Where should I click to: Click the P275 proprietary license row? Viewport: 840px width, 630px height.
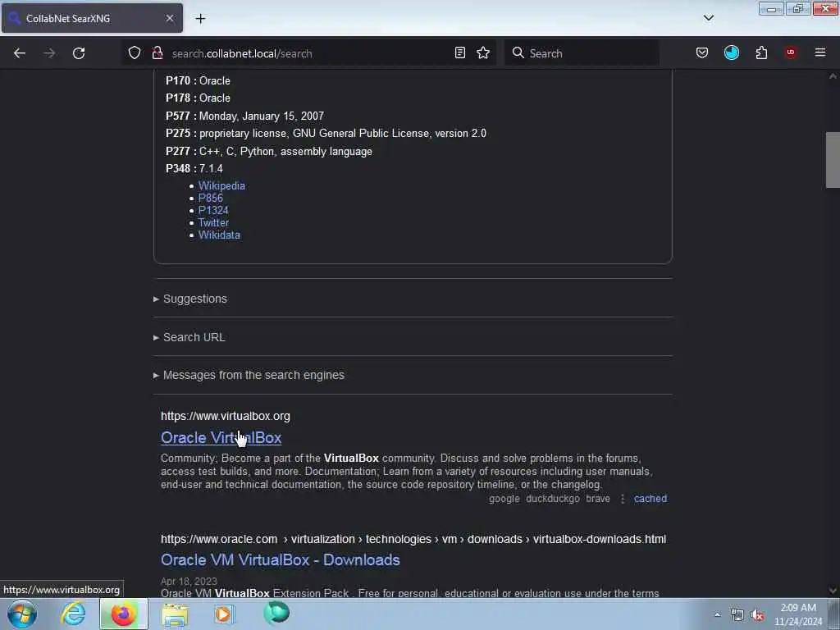(326, 134)
